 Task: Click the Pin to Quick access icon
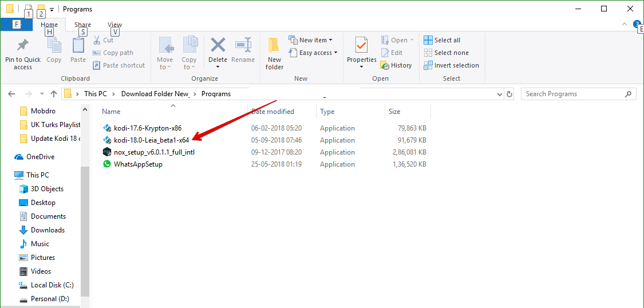pyautogui.click(x=23, y=45)
